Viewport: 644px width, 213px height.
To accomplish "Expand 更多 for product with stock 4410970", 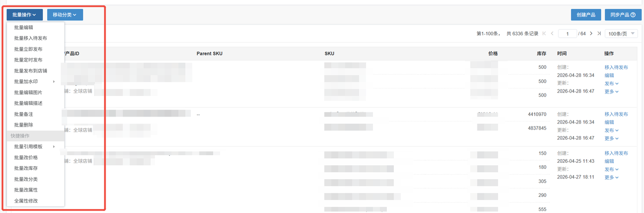I will [x=611, y=138].
